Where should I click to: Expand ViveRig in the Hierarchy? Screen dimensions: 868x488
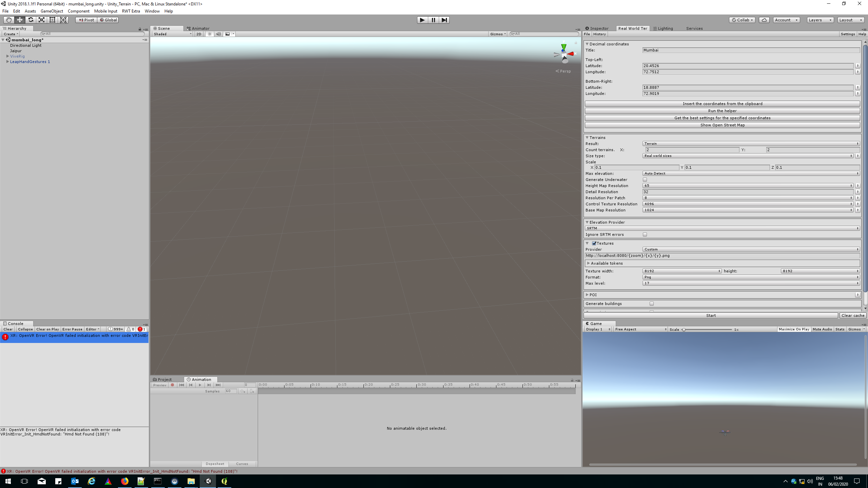[7, 56]
